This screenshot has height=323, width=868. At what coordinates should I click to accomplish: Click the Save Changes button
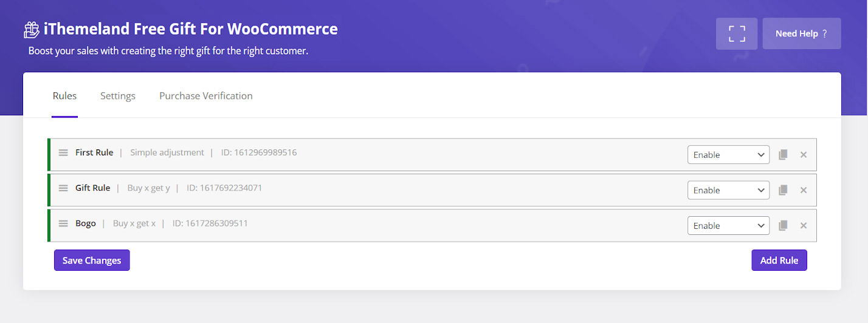coord(92,260)
